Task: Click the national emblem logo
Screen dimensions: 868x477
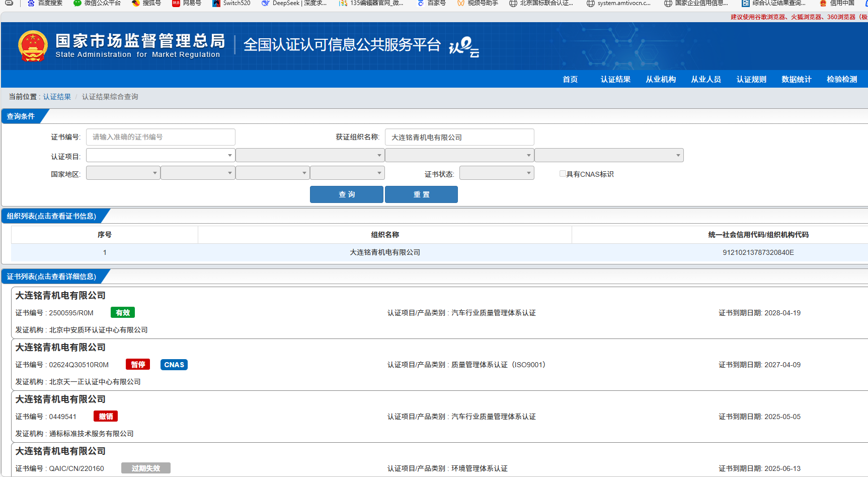Action: pos(33,46)
